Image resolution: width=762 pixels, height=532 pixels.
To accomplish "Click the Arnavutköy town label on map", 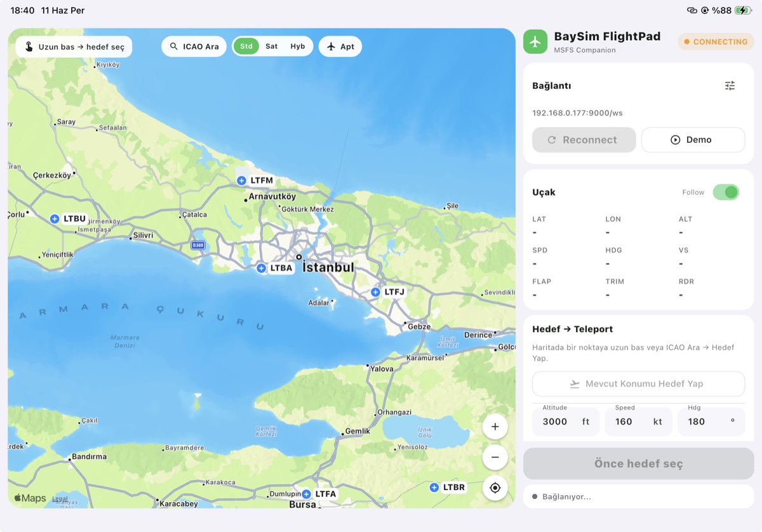I will point(272,197).
